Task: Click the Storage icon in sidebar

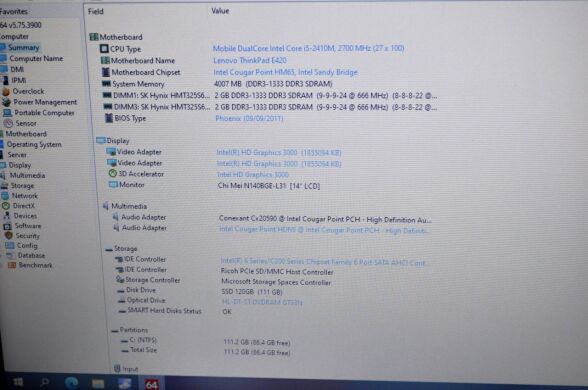Action: [x=4, y=186]
